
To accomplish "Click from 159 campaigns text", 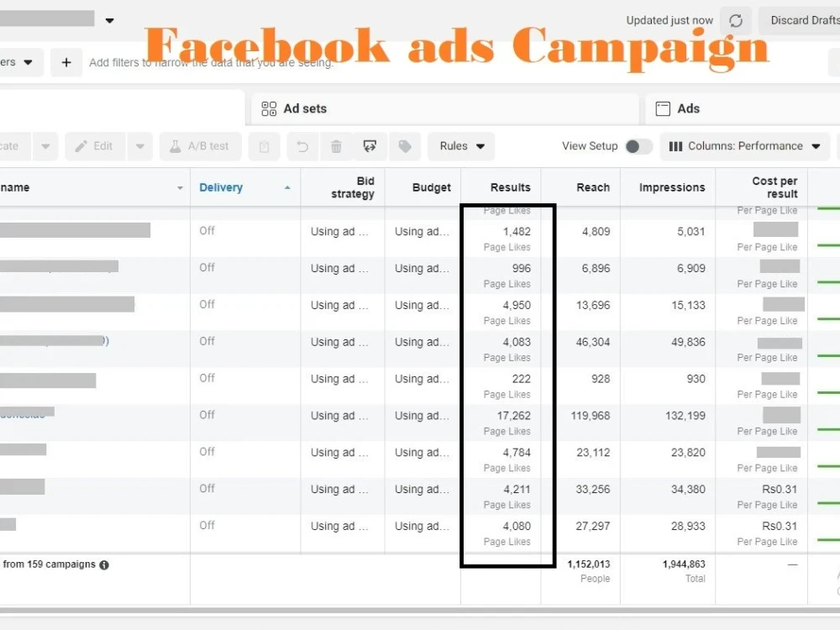I will click(49, 564).
